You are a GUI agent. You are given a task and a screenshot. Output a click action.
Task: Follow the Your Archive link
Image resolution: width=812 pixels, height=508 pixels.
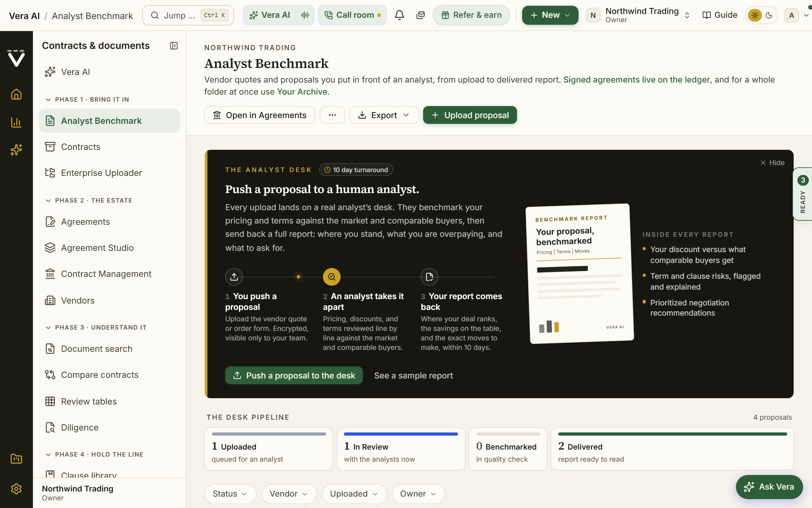coord(302,92)
